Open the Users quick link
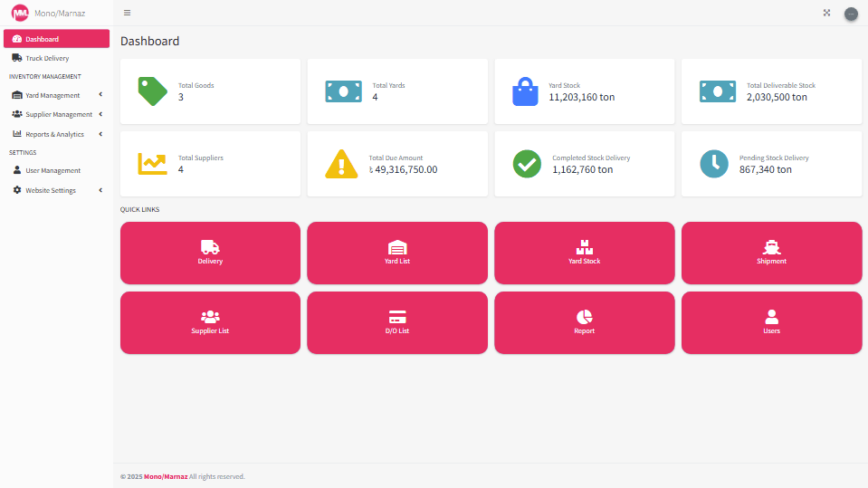 point(772,323)
